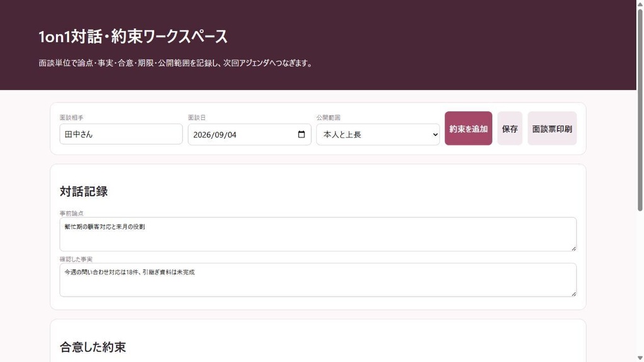Click the 対話記録 section heading
The height and width of the screenshot is (362, 644).
[84, 192]
